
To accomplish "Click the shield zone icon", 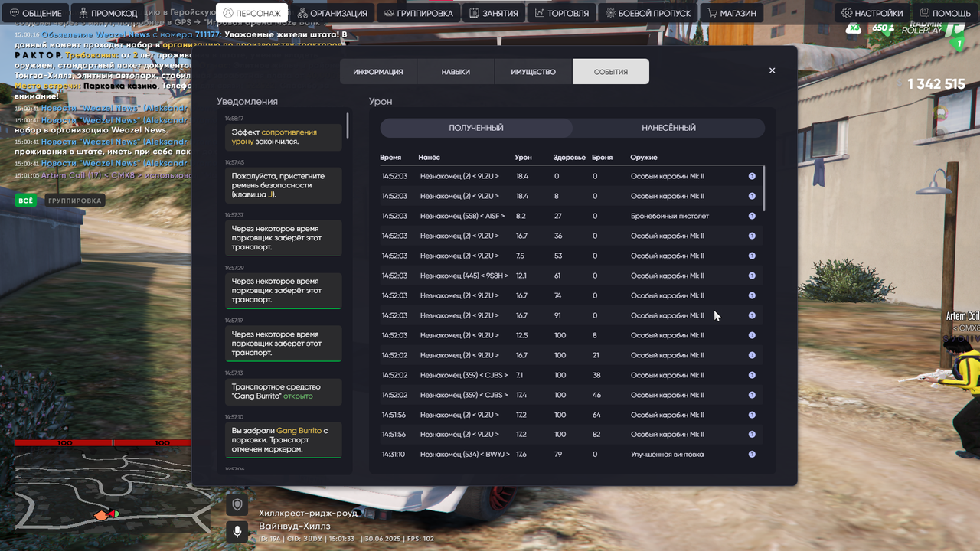I will point(237,504).
